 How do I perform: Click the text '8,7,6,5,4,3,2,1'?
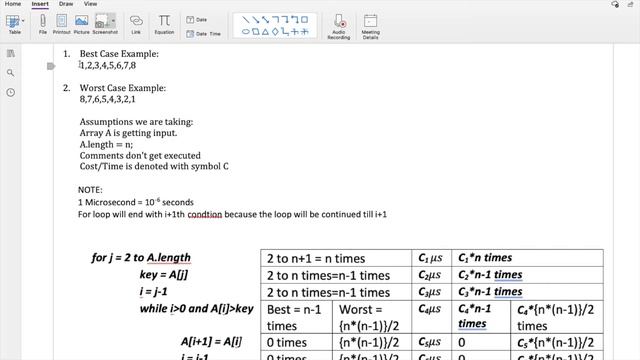coord(107,99)
